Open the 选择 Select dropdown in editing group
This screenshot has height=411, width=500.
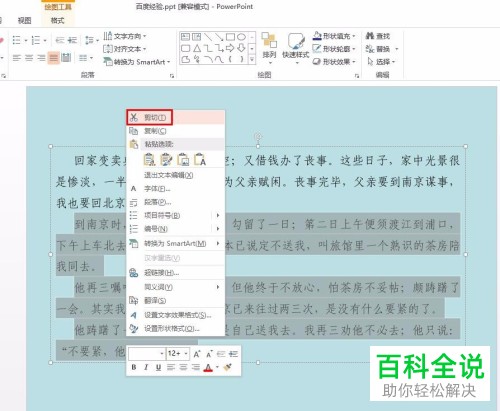tap(381, 62)
